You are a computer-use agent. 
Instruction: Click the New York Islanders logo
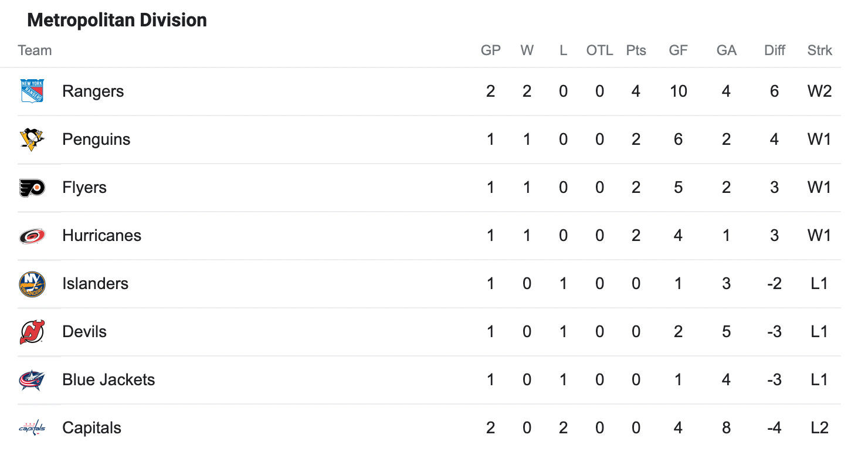click(x=32, y=284)
